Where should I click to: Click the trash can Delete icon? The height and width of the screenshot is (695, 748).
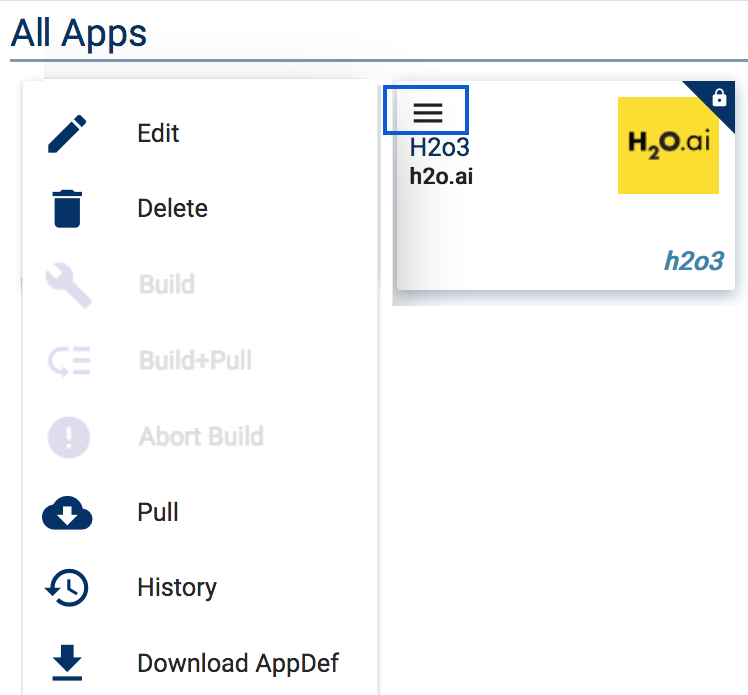click(x=67, y=209)
